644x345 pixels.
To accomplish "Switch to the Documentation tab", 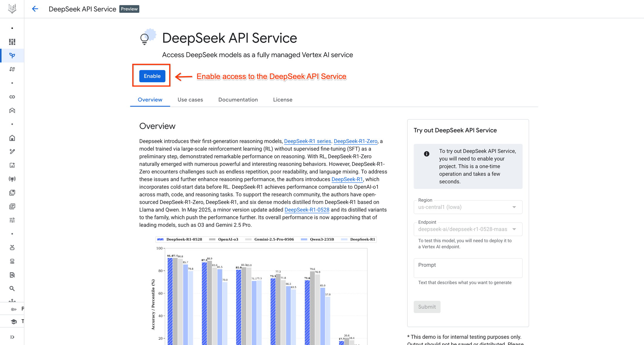I will point(238,100).
